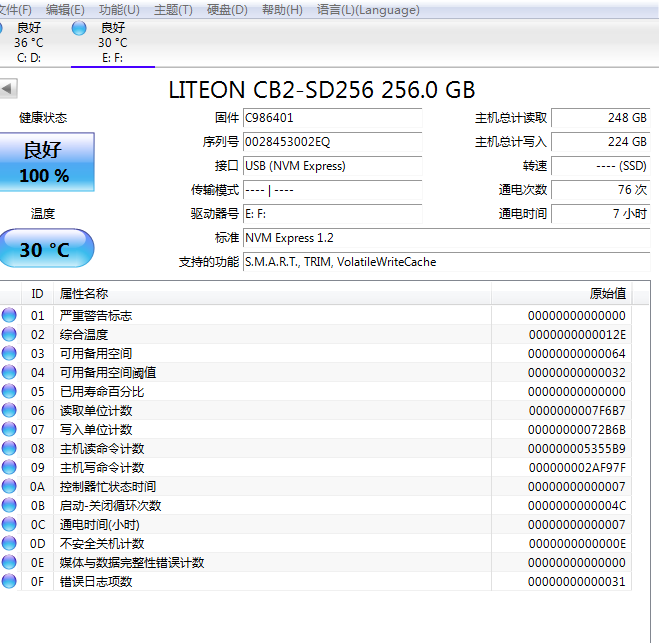Select the 可用备用空间 attribute name
This screenshot has height=643, width=659.
(x=96, y=353)
